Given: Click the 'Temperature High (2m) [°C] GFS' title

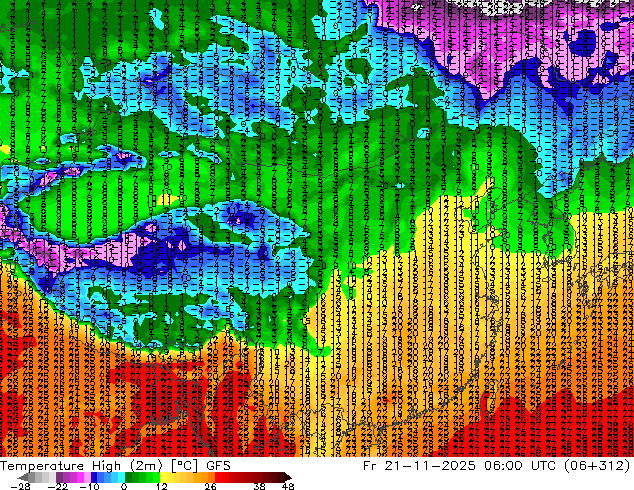Looking at the screenshot, I should coord(115,466).
